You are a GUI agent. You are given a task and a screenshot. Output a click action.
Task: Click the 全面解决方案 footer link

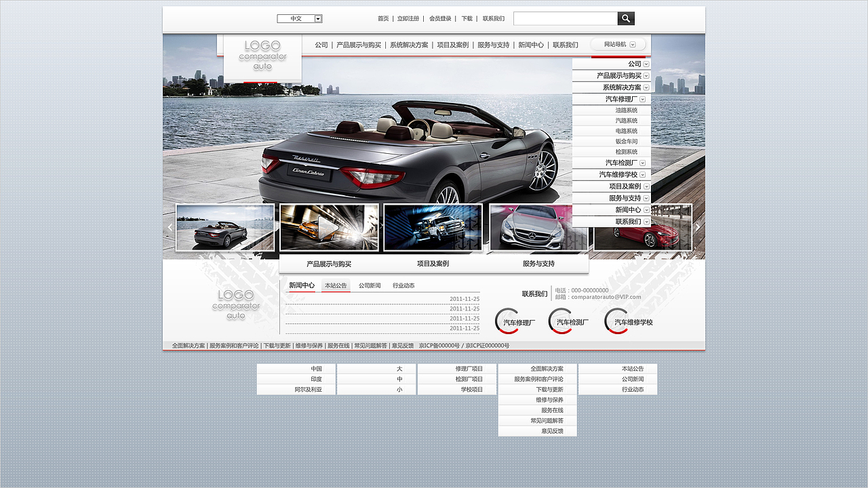[189, 346]
